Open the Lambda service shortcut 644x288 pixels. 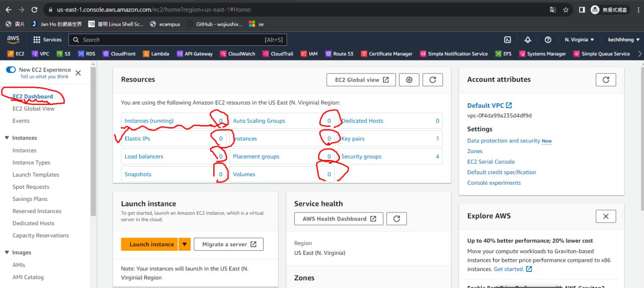tap(156, 54)
